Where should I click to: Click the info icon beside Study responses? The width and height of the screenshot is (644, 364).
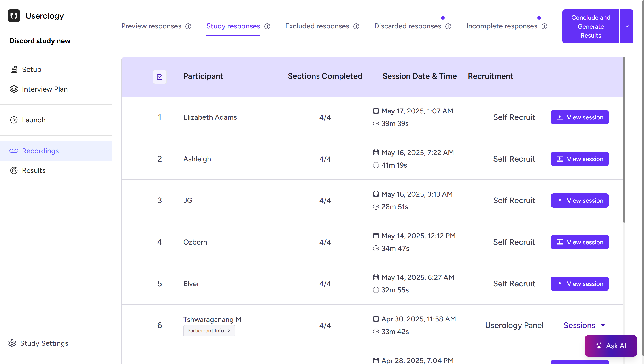coord(268,26)
